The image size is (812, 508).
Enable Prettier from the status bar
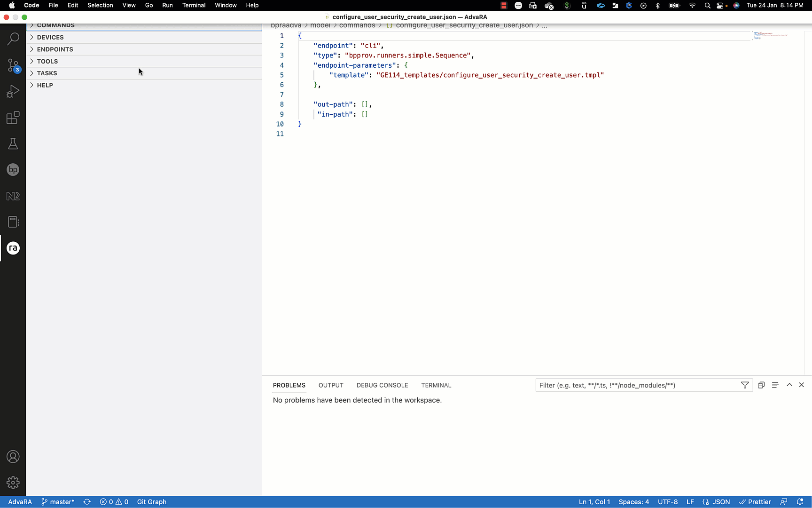coord(755,502)
